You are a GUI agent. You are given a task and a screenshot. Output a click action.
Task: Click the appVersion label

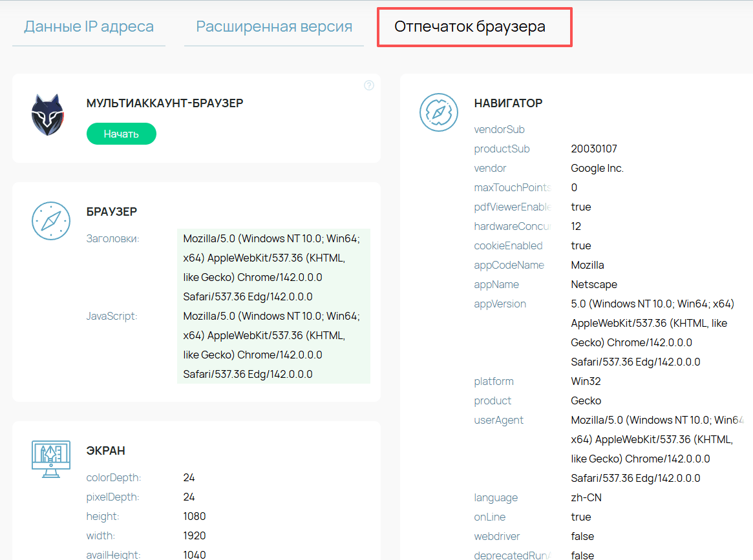[x=500, y=304]
